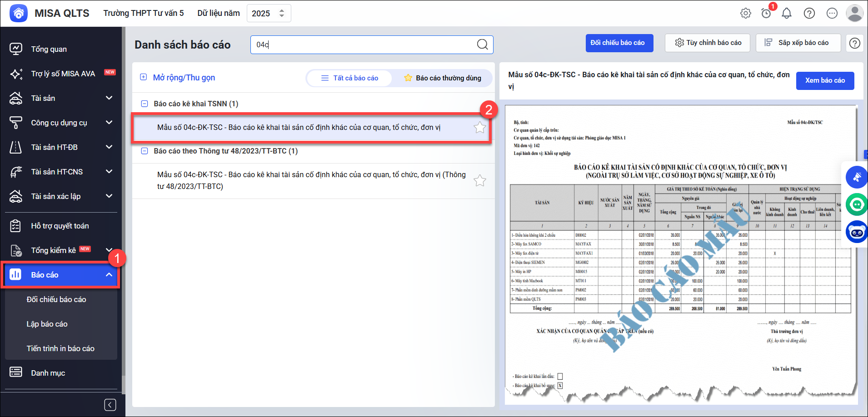The height and width of the screenshot is (417, 868).
Task: Open the reminder clock icon with badge
Action: coord(766,13)
